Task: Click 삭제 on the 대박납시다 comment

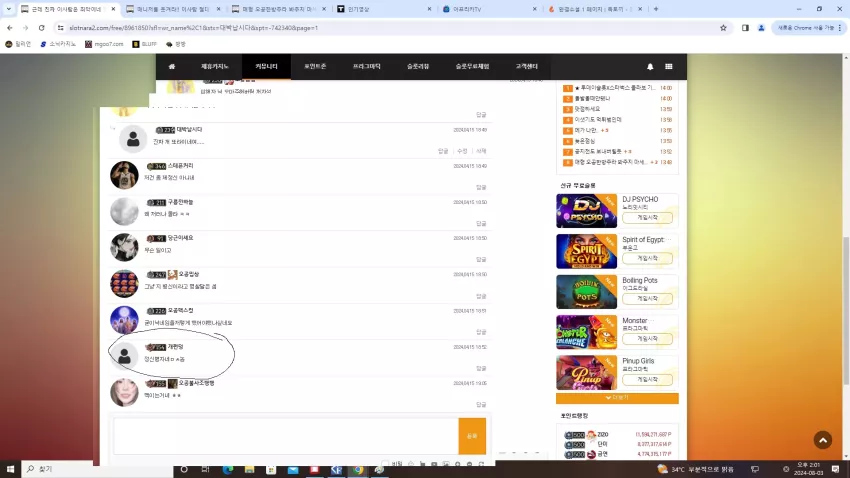Action: (x=481, y=151)
